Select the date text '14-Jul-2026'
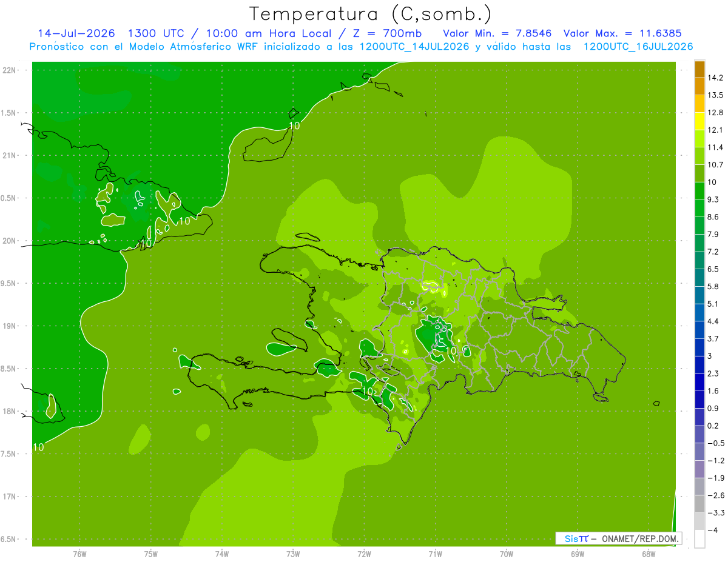Image resolution: width=728 pixels, height=562 pixels. point(76,33)
